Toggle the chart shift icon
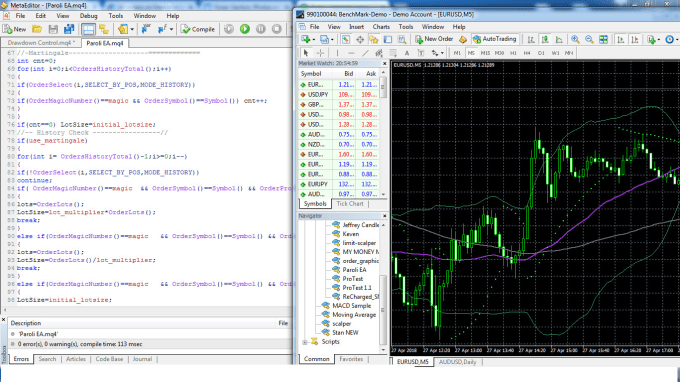 (x=635, y=39)
